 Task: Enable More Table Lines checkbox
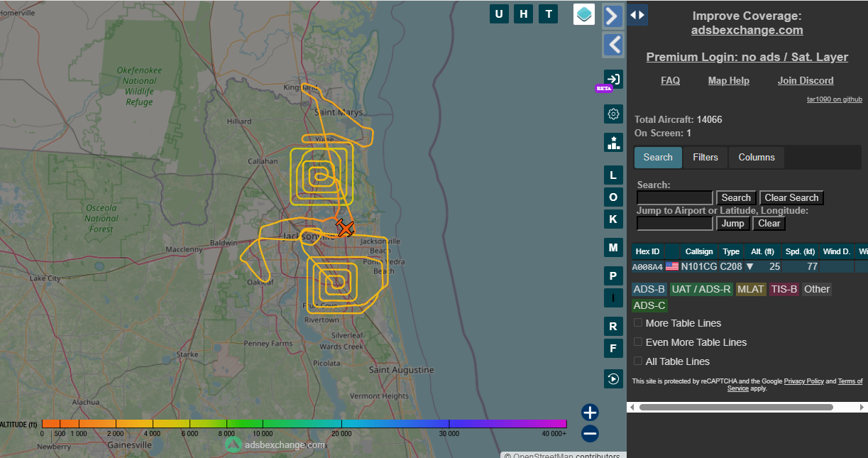pyautogui.click(x=638, y=322)
